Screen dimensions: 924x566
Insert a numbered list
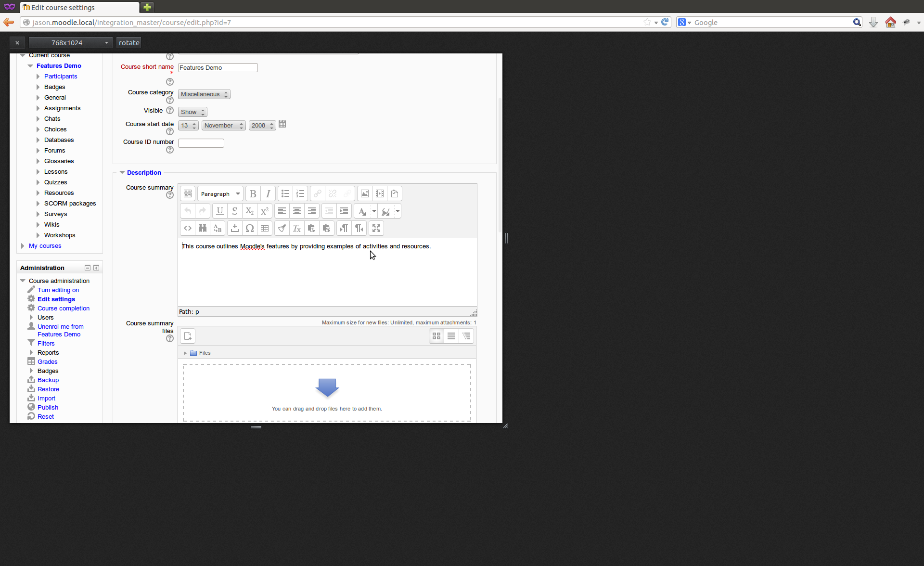pyautogui.click(x=300, y=193)
